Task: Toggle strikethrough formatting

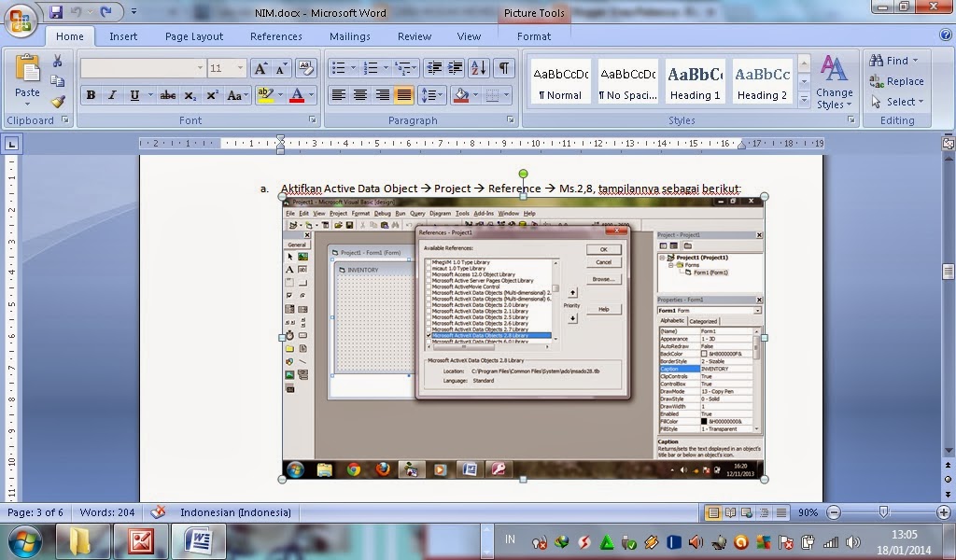Action: tap(168, 95)
